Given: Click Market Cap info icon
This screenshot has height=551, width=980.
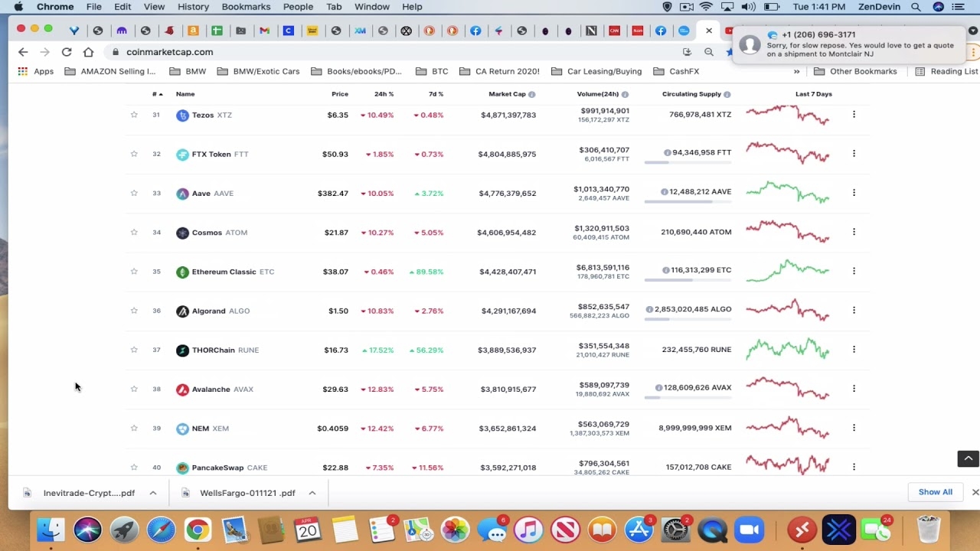Looking at the screenshot, I should point(531,94).
